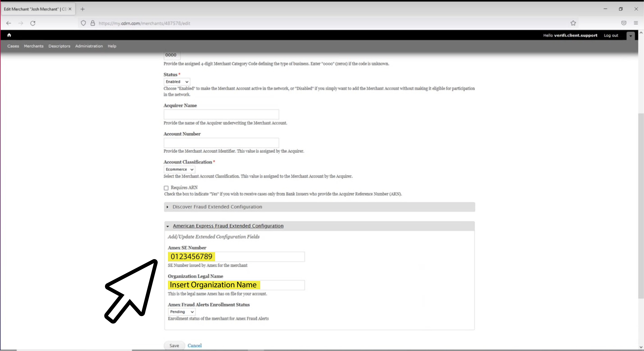Click the Save button
This screenshot has width=644, height=351.
(x=174, y=345)
